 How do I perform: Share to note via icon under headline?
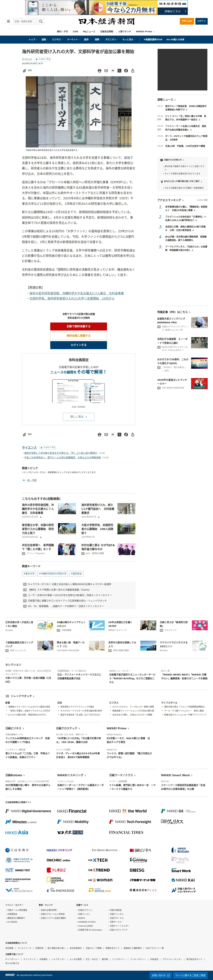coord(113,71)
